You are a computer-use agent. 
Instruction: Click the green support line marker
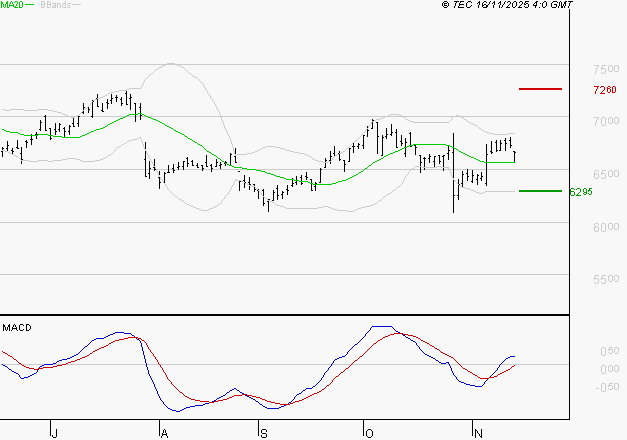(540, 191)
